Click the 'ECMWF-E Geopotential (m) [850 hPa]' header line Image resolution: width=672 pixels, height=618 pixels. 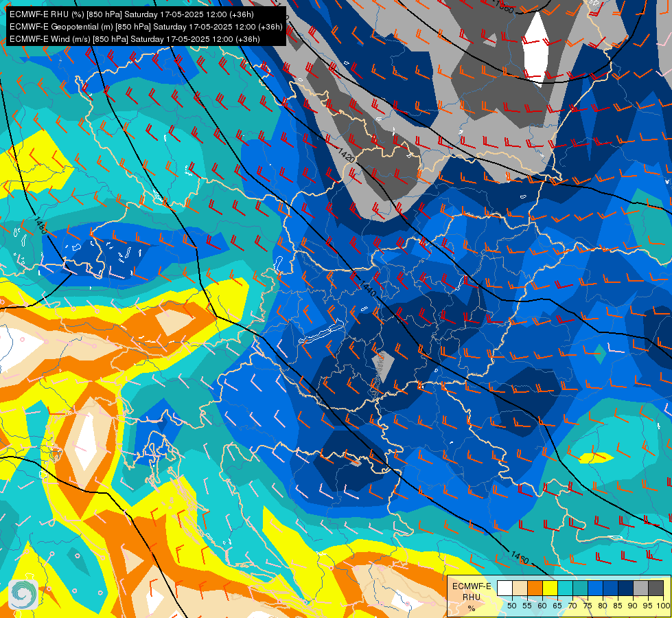click(x=146, y=27)
